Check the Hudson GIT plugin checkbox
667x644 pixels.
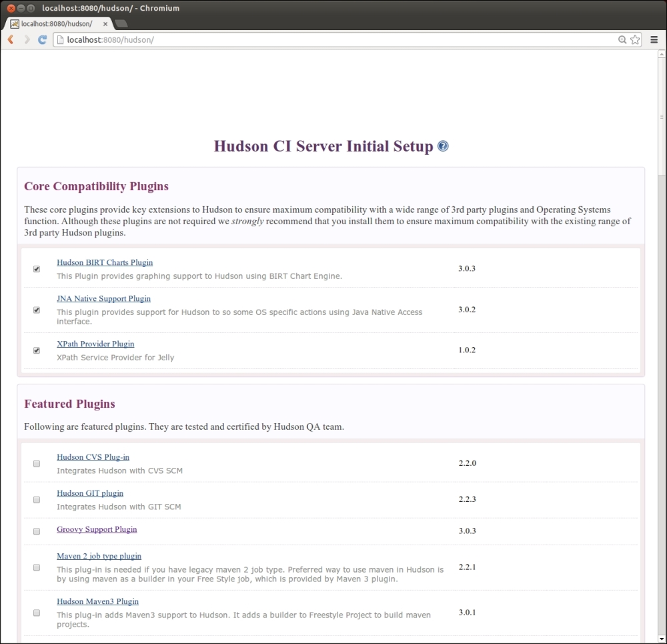click(37, 500)
